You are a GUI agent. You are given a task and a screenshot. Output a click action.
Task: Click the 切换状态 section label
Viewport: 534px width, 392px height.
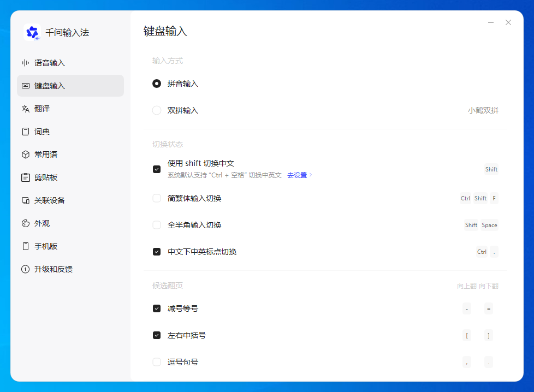point(168,144)
